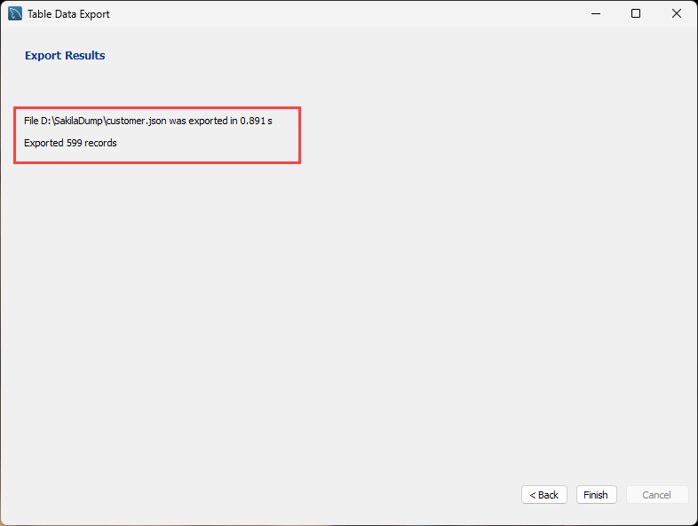Click the word "records" in the export summary
This screenshot has width=698, height=526.
[100, 143]
